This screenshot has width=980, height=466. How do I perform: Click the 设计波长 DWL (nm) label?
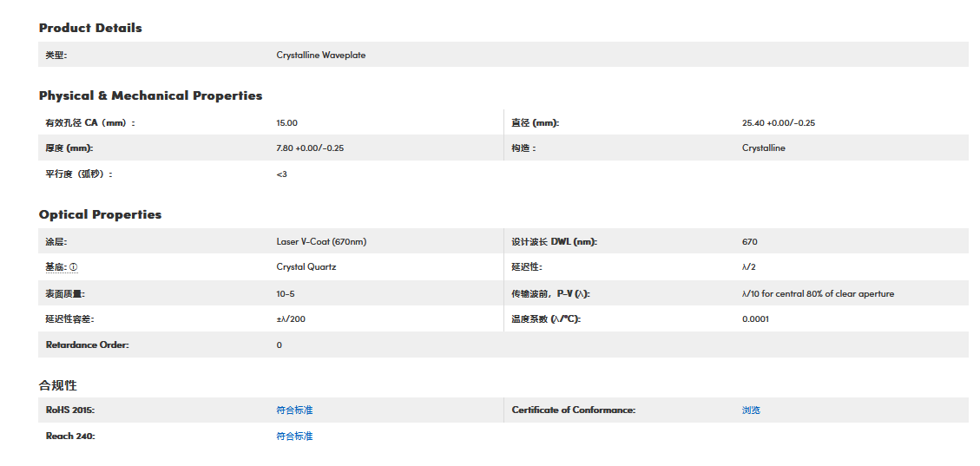pos(554,241)
